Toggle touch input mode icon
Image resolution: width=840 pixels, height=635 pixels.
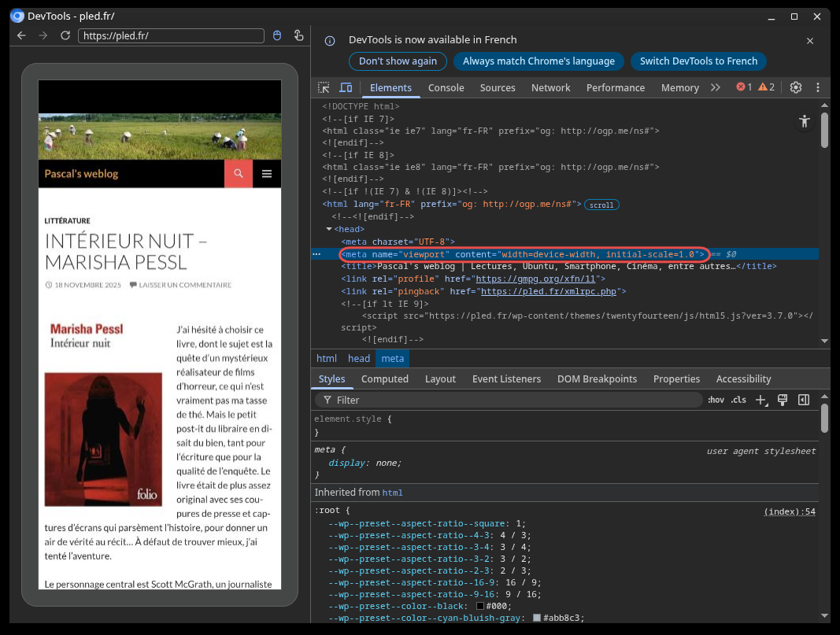click(x=298, y=35)
